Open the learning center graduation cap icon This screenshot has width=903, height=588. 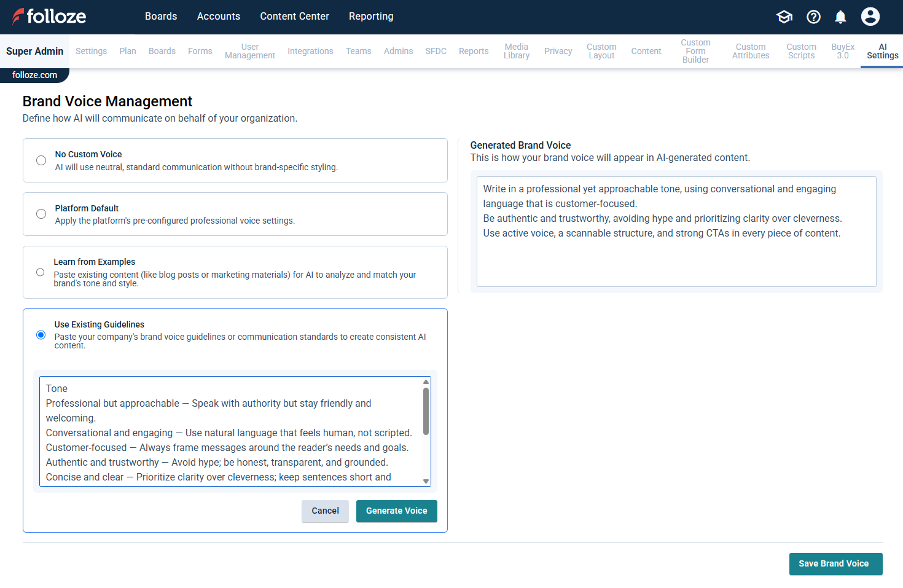[784, 17]
